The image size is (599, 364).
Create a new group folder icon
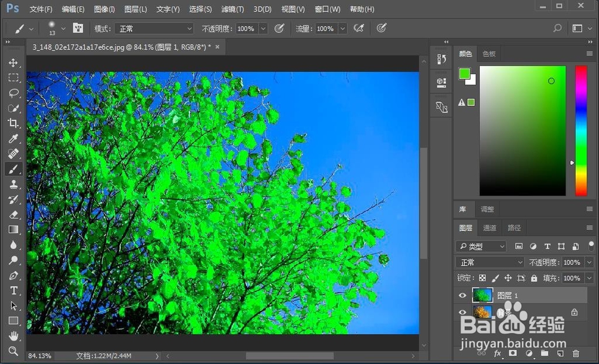[544, 353]
